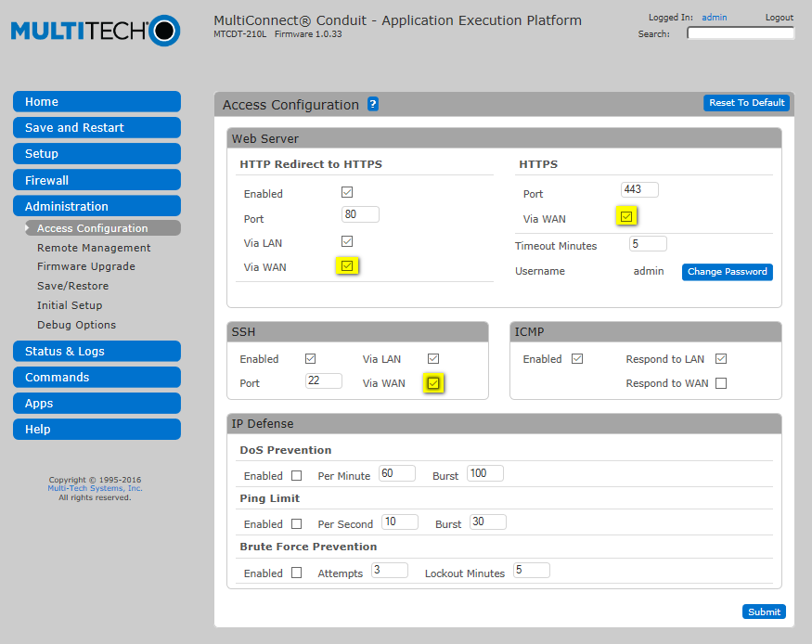812x644 pixels.
Task: Click Reset To Default button
Action: click(x=746, y=102)
